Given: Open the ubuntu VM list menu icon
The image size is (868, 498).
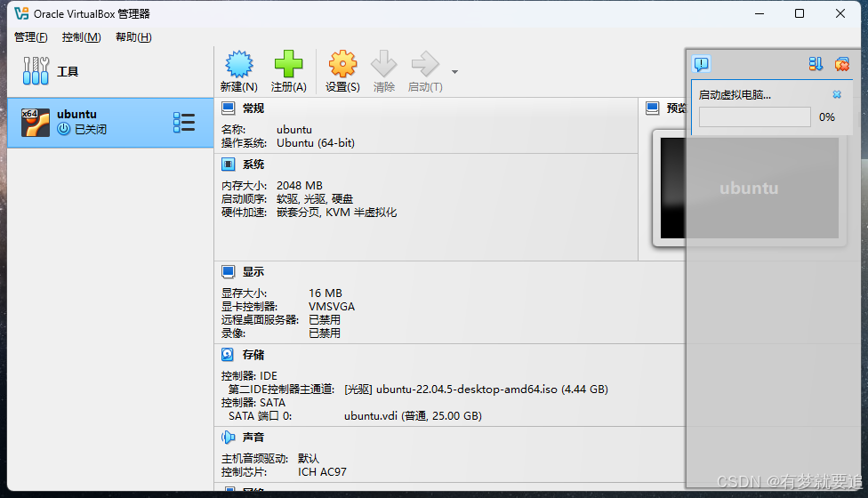Looking at the screenshot, I should click(184, 123).
